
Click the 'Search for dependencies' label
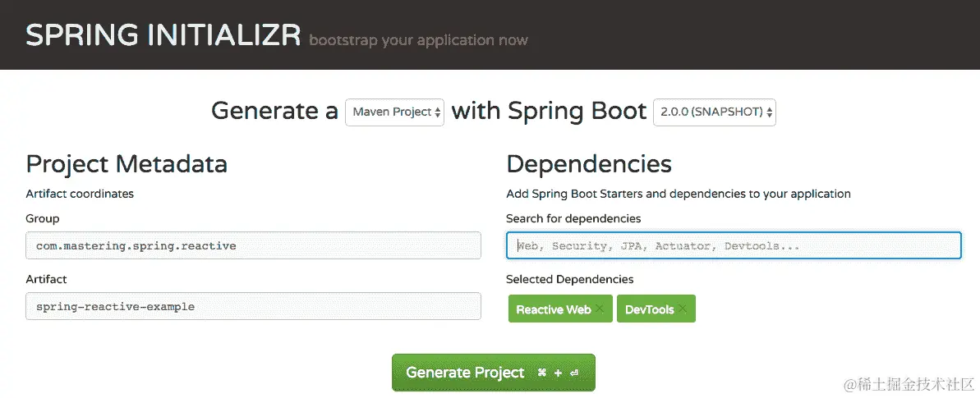coord(573,218)
